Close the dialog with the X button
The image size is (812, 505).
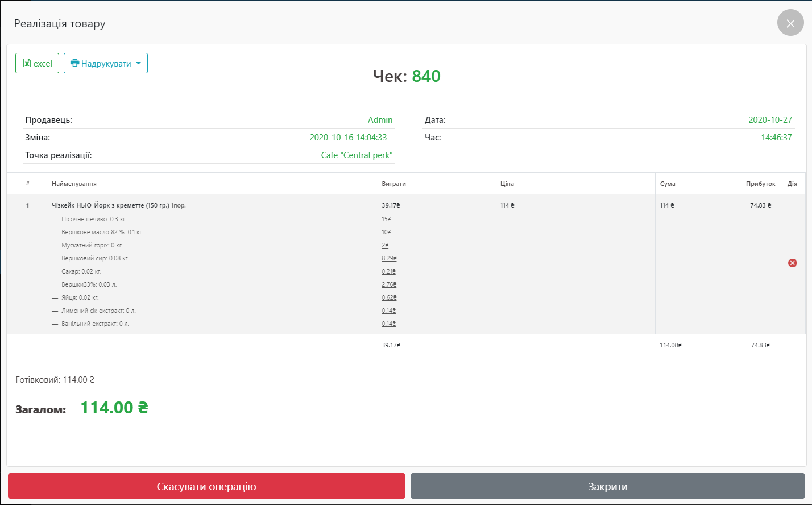click(790, 23)
